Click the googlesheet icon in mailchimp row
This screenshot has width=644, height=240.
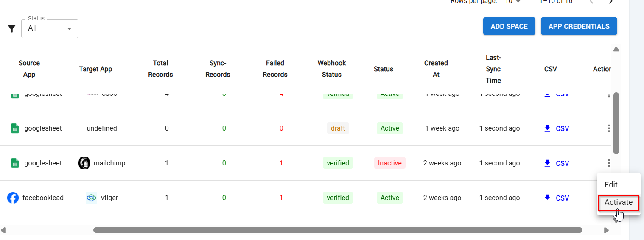coord(15,163)
